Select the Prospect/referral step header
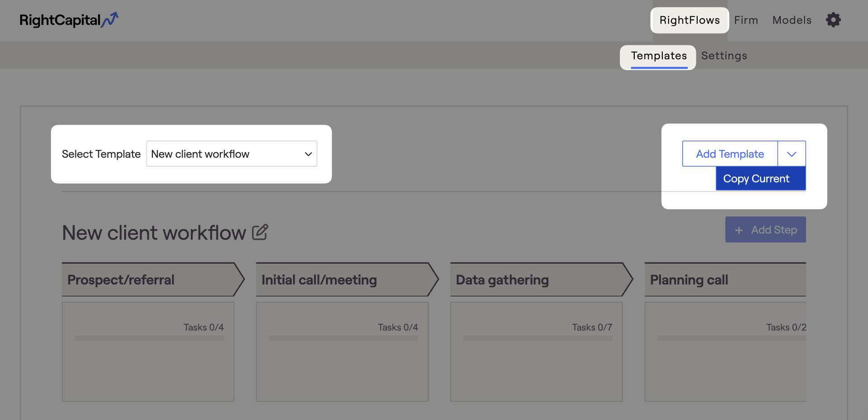Image resolution: width=868 pixels, height=420 pixels. 149,280
